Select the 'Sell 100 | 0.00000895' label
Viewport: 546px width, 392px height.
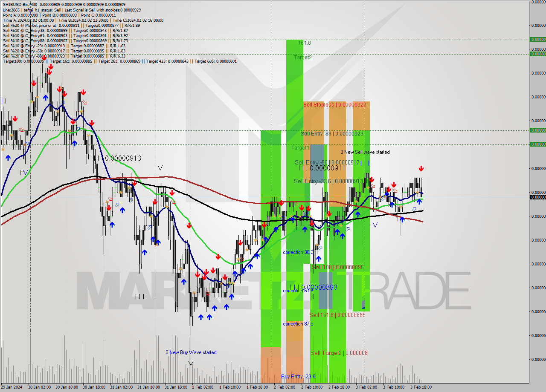point(338,267)
